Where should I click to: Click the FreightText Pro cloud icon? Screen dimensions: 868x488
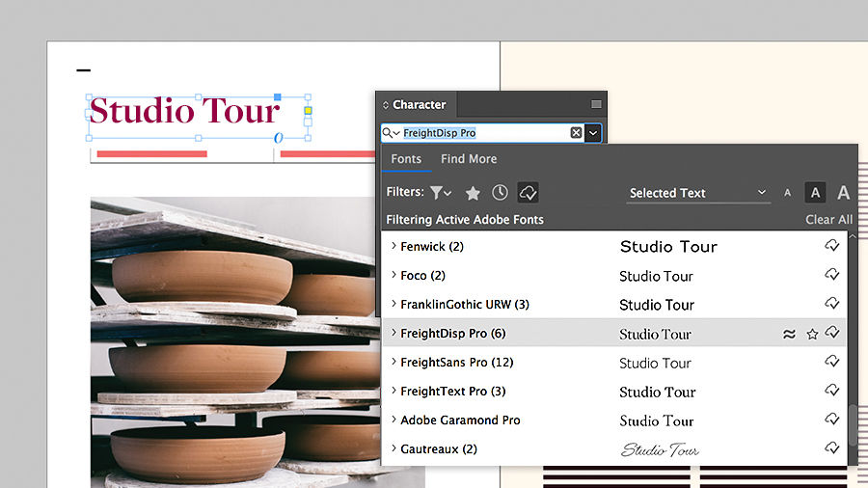coord(832,390)
